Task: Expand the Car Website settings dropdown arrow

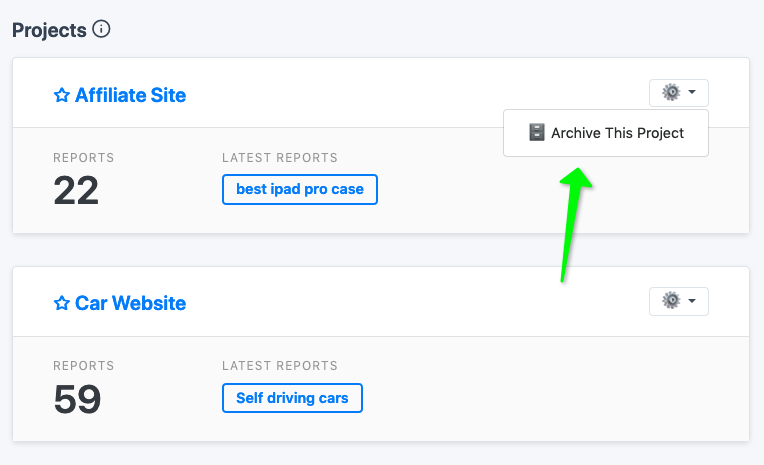Action: click(692, 301)
